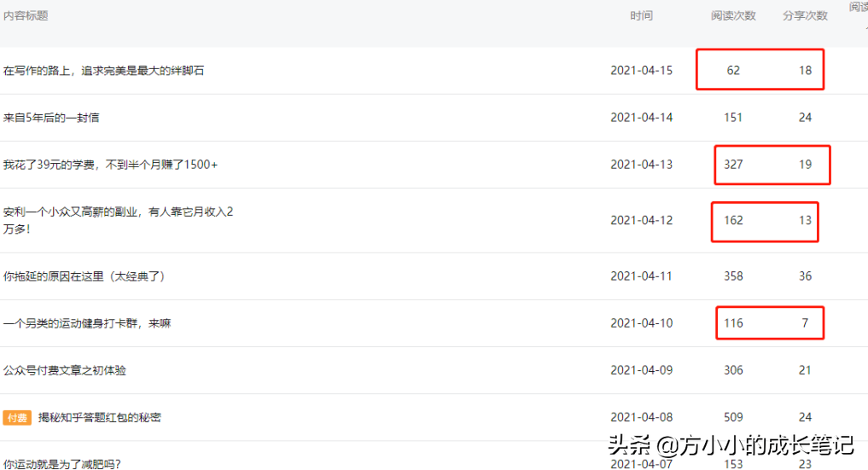Image resolution: width=868 pixels, height=470 pixels.
Task: Open paid article 揭秘知乎答题红包的秘密
Action: 100,418
